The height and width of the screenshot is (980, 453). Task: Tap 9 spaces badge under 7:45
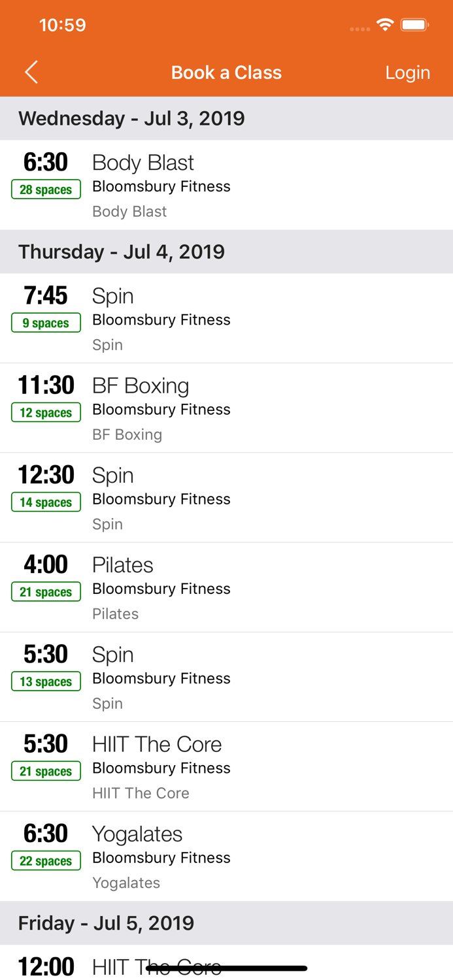pos(46,322)
